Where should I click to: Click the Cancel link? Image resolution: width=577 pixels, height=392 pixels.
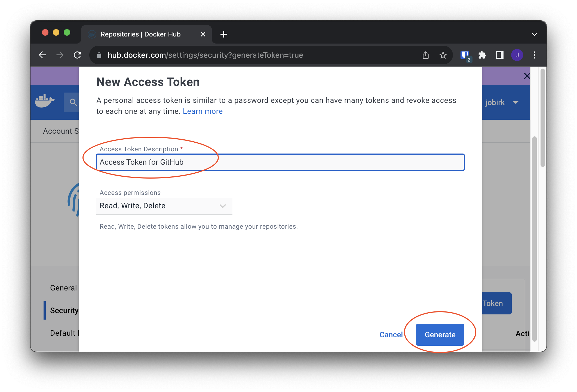[391, 335]
